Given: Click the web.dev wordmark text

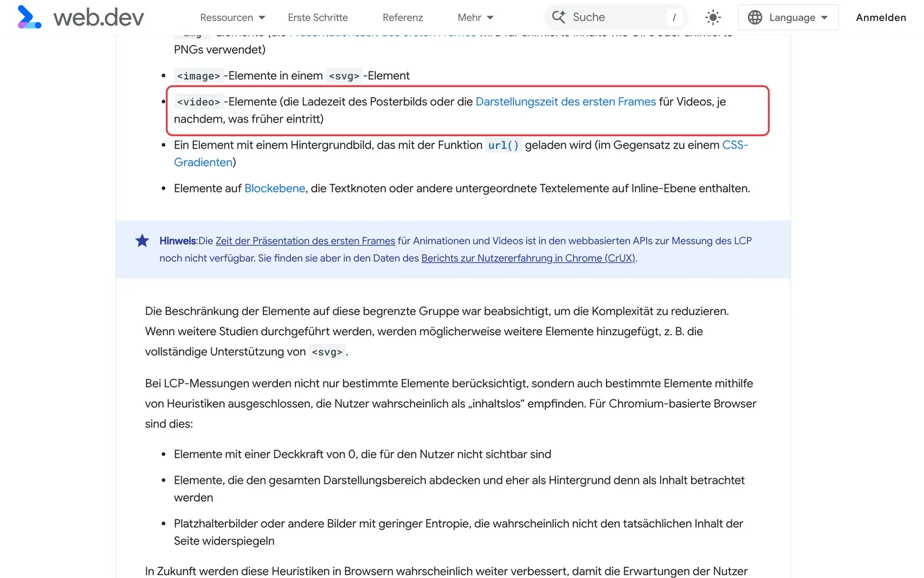Looking at the screenshot, I should click(x=98, y=18).
